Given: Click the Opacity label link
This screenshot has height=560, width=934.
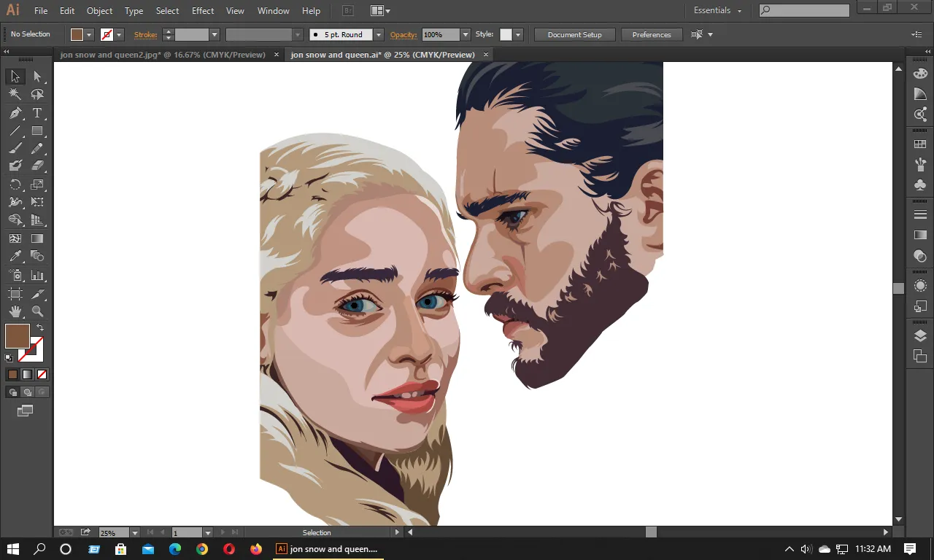Looking at the screenshot, I should tap(404, 35).
